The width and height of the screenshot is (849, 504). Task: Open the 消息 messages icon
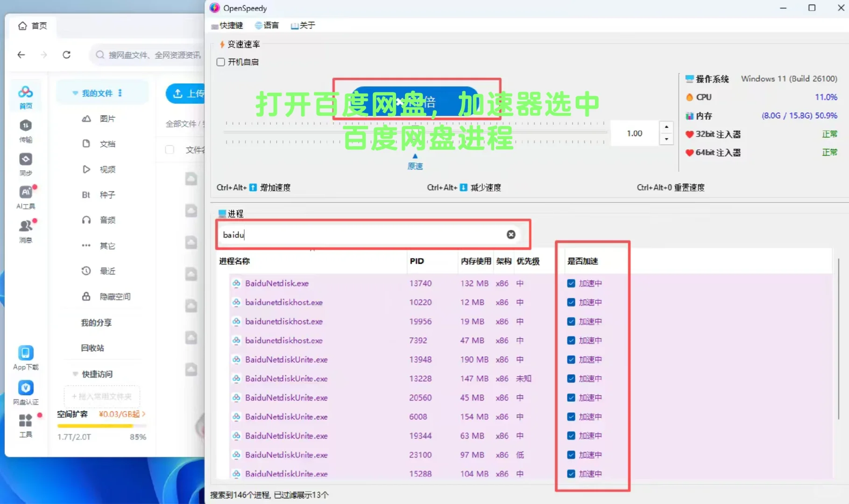[x=26, y=226]
